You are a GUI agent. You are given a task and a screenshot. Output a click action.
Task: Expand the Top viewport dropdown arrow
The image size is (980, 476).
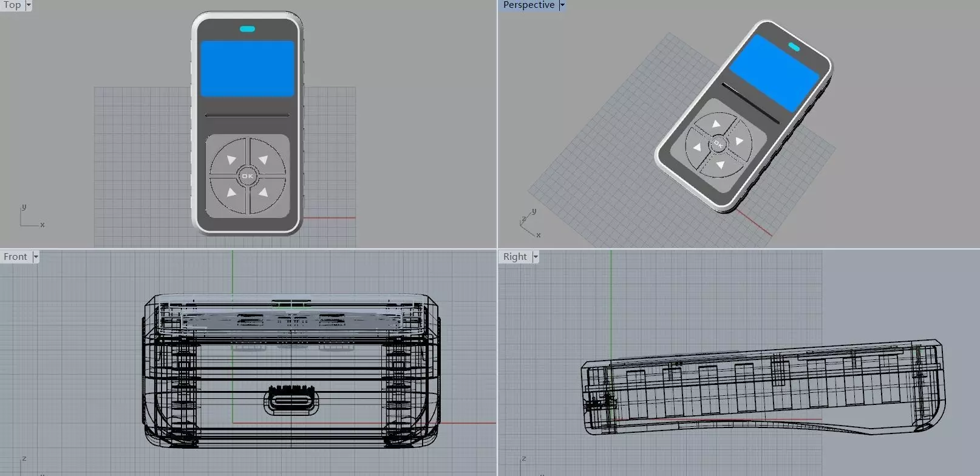point(29,5)
